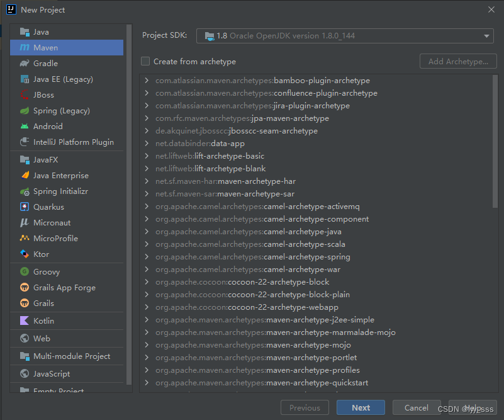Click the archetype list vertical scrollbar

(495, 142)
